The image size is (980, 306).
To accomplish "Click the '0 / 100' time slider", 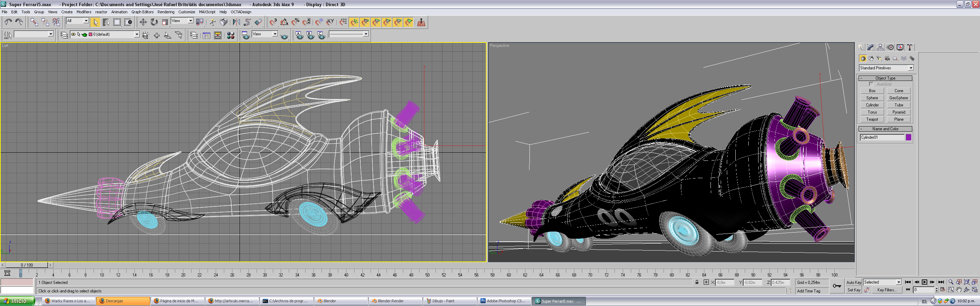I will [x=27, y=265].
